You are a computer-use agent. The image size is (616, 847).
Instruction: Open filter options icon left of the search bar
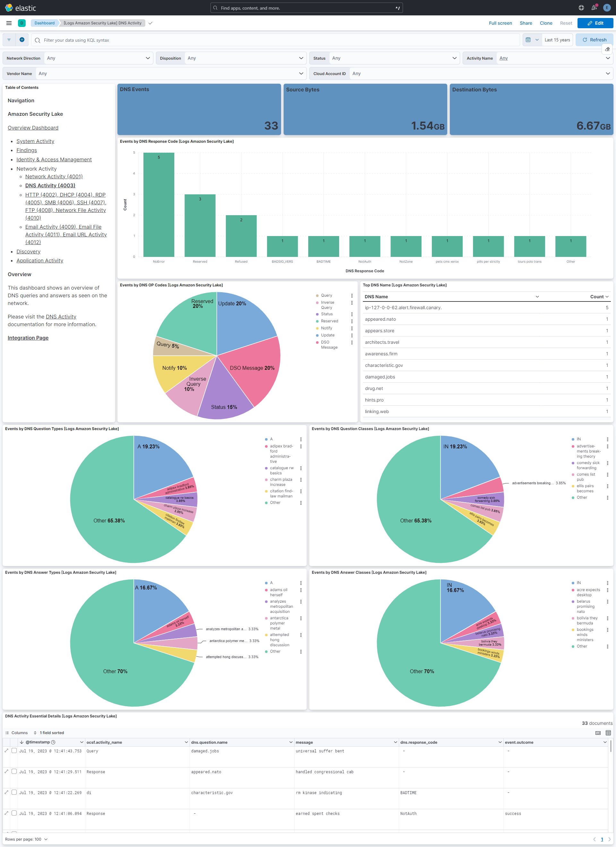[x=9, y=39]
